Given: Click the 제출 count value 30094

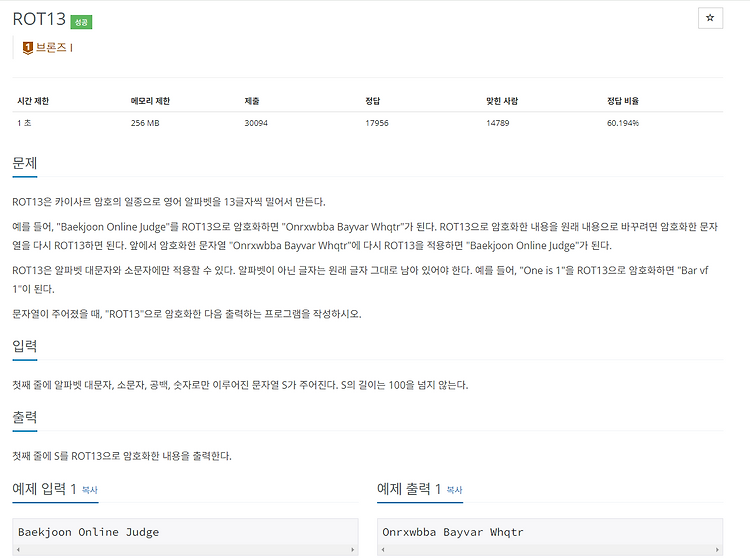Looking at the screenshot, I should (256, 123).
